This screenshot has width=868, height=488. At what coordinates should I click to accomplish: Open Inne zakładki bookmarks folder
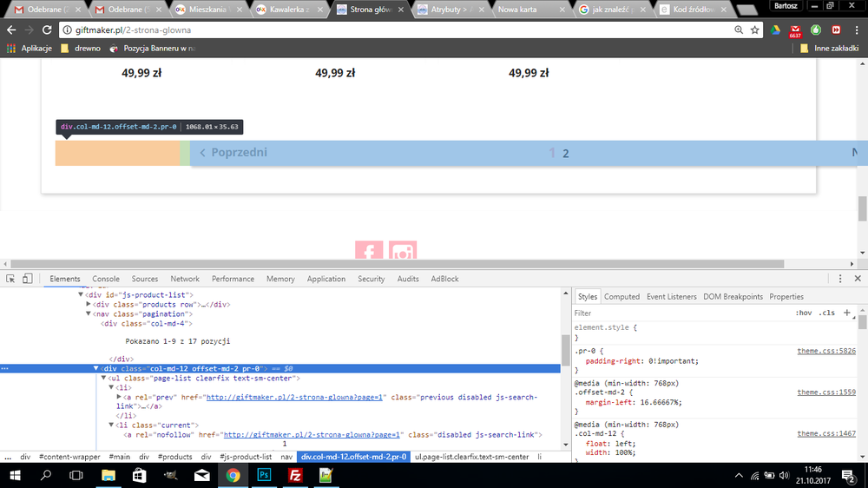point(830,48)
